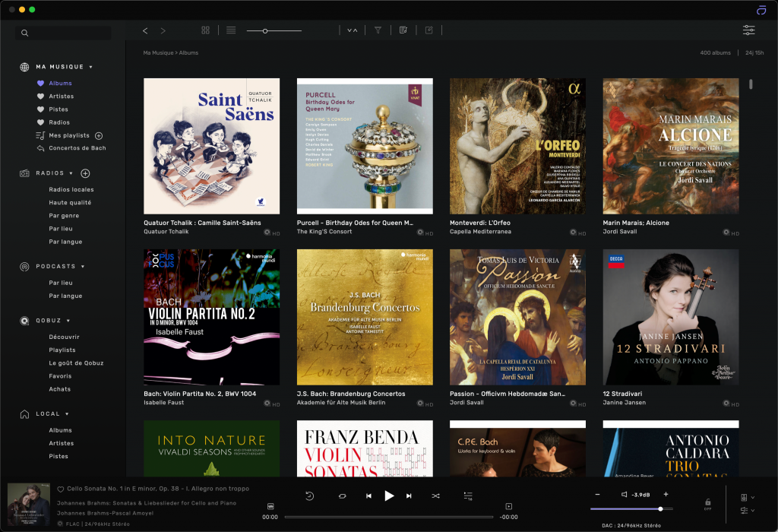Collapse the Ma Musique section
This screenshot has height=532, width=778.
91,67
